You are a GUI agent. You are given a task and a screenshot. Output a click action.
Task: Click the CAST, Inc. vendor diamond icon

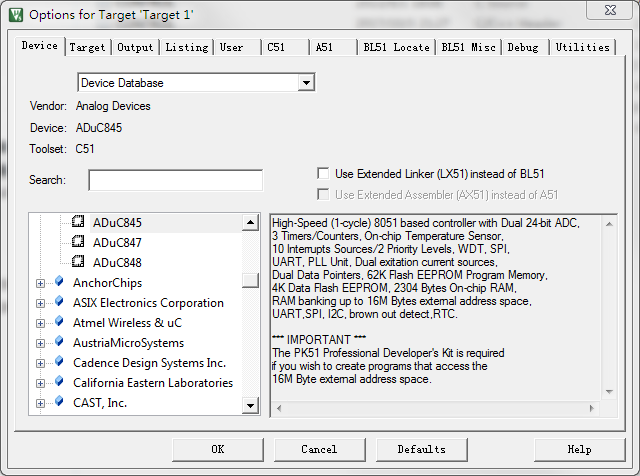pyautogui.click(x=60, y=401)
